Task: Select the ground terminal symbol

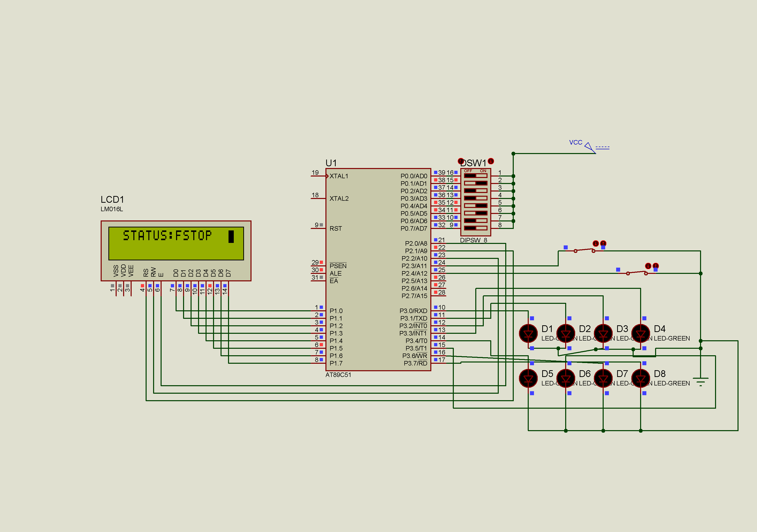Action: pos(701,382)
